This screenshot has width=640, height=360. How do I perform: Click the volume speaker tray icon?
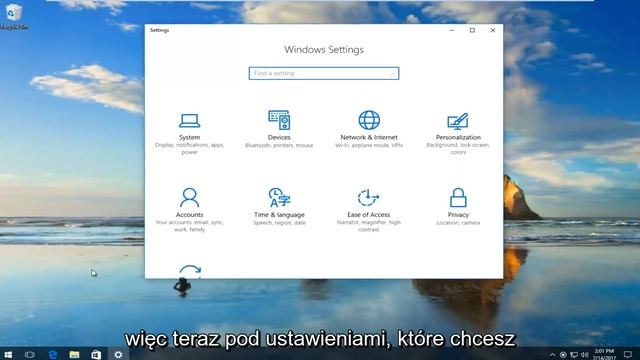[x=584, y=355]
